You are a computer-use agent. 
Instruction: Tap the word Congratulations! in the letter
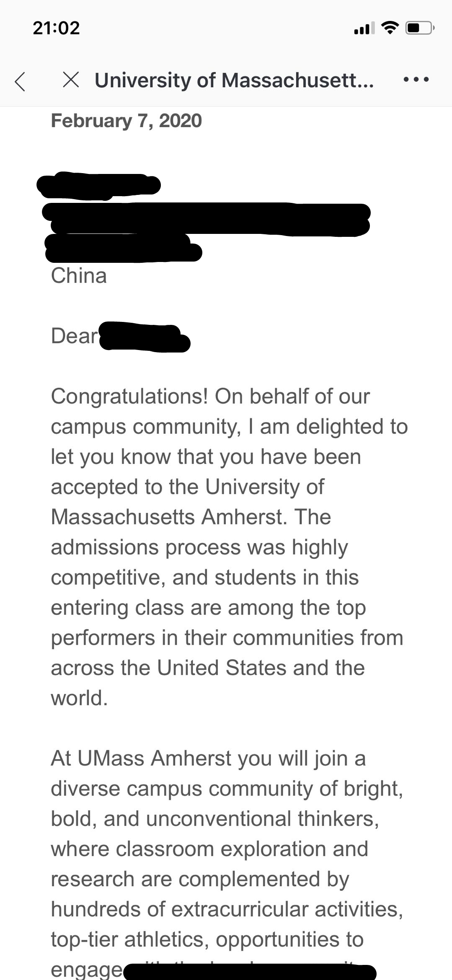point(129,397)
